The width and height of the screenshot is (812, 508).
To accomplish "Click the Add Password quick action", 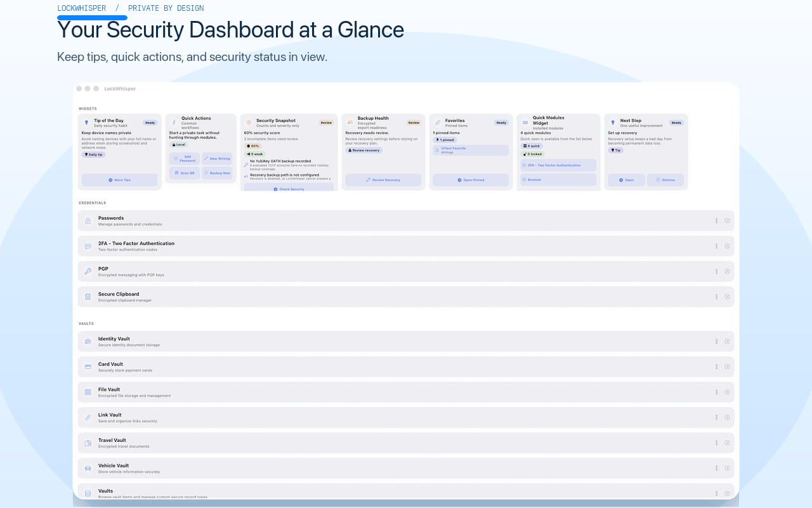I will click(x=185, y=159).
